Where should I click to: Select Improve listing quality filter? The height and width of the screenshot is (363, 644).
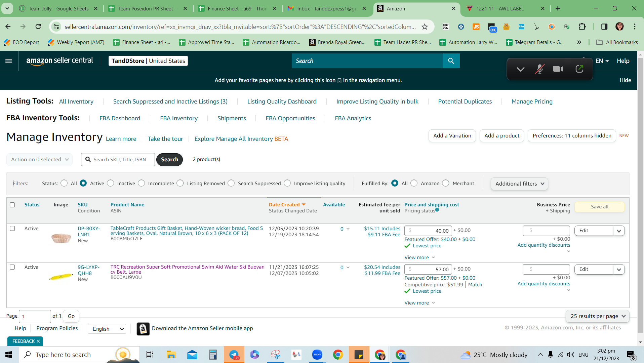point(287,183)
